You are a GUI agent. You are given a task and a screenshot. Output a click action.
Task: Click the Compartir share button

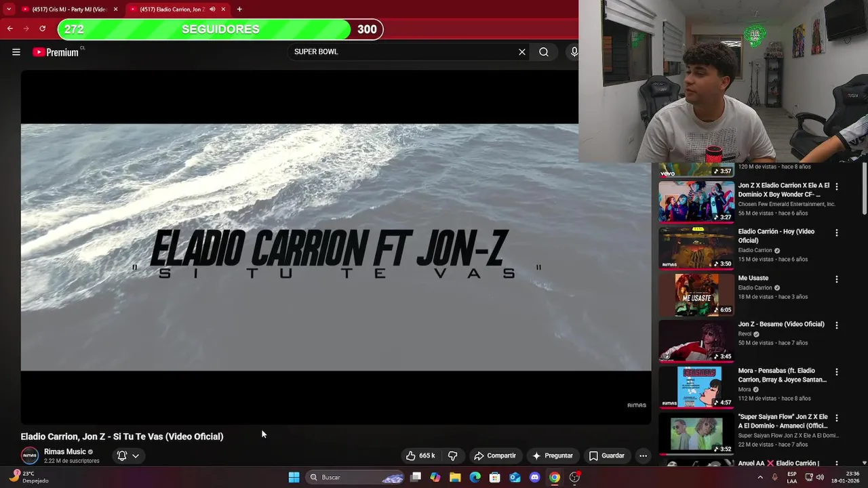(495, 455)
